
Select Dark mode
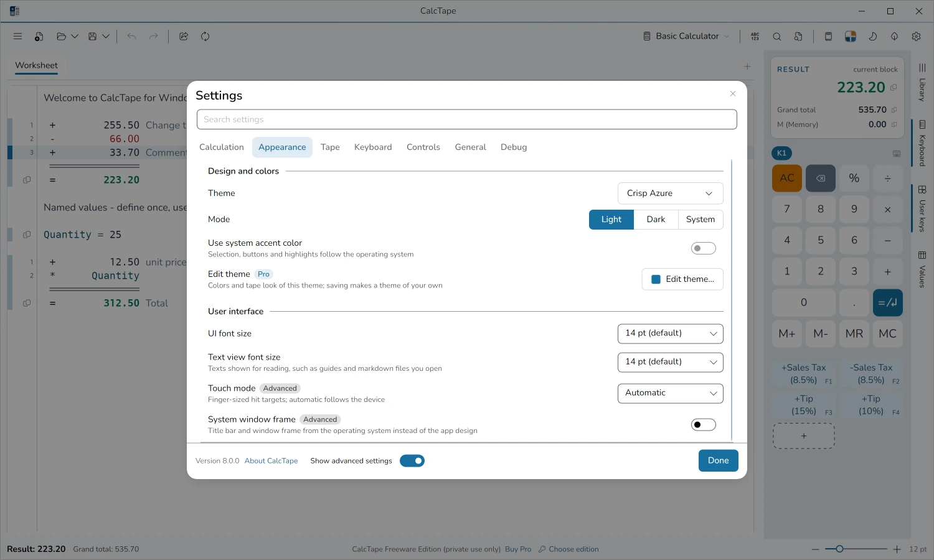pos(656,220)
